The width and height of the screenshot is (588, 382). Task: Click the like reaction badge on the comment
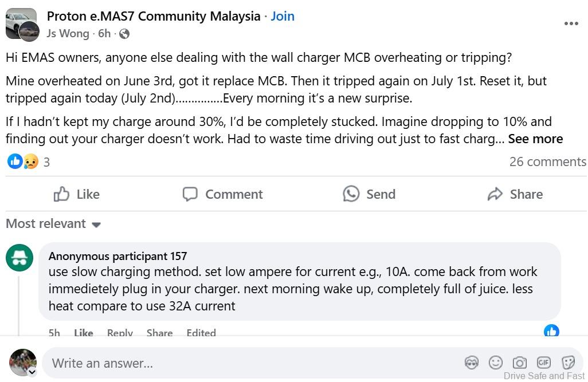[x=551, y=331]
